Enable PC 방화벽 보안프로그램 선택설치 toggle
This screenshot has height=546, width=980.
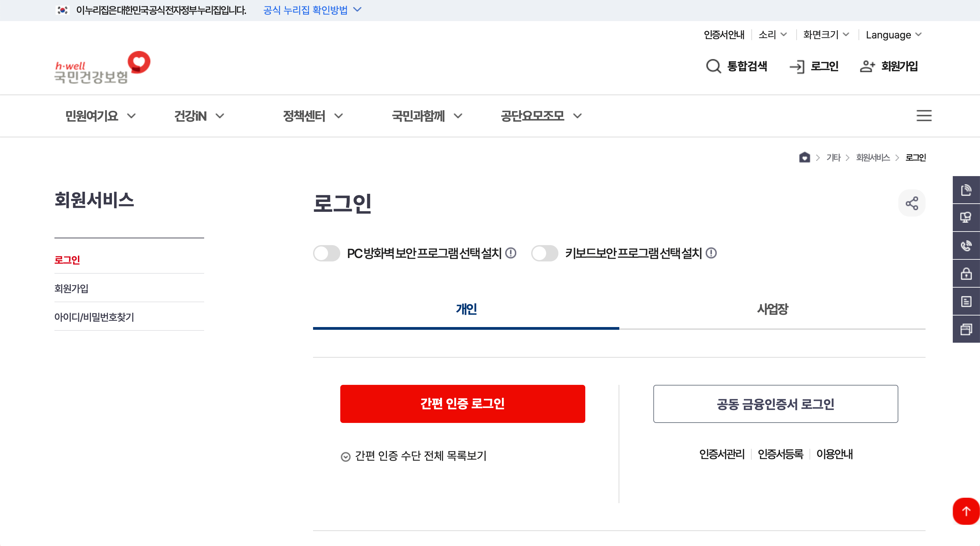click(x=326, y=253)
